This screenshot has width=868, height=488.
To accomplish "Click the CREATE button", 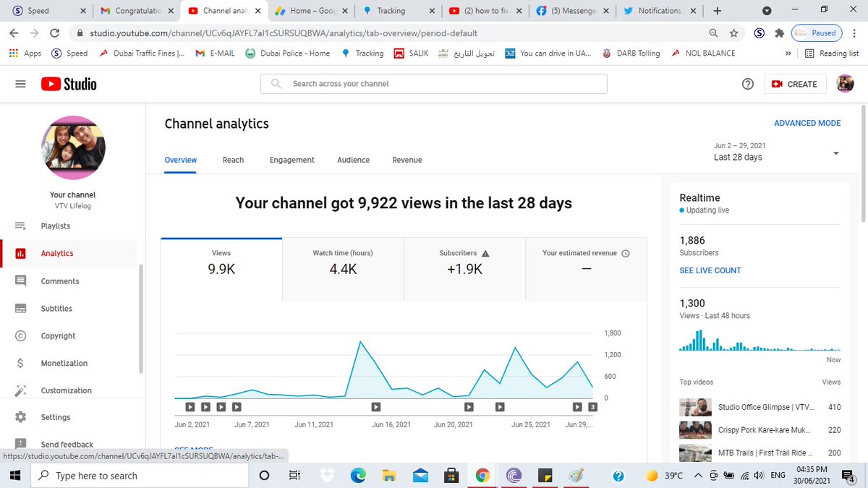I will pos(794,84).
